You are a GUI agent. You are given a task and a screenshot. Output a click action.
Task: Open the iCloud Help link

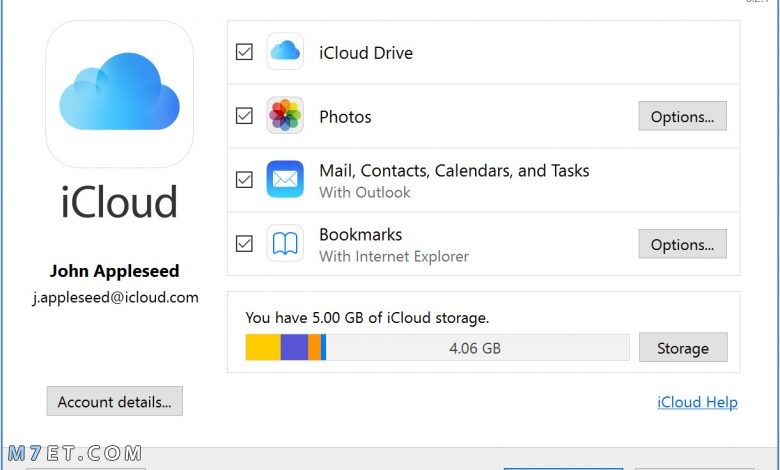tap(697, 402)
